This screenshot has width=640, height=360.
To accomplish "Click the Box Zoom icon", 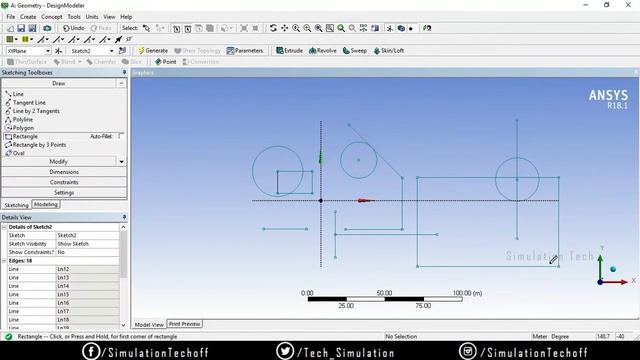I will (x=307, y=28).
